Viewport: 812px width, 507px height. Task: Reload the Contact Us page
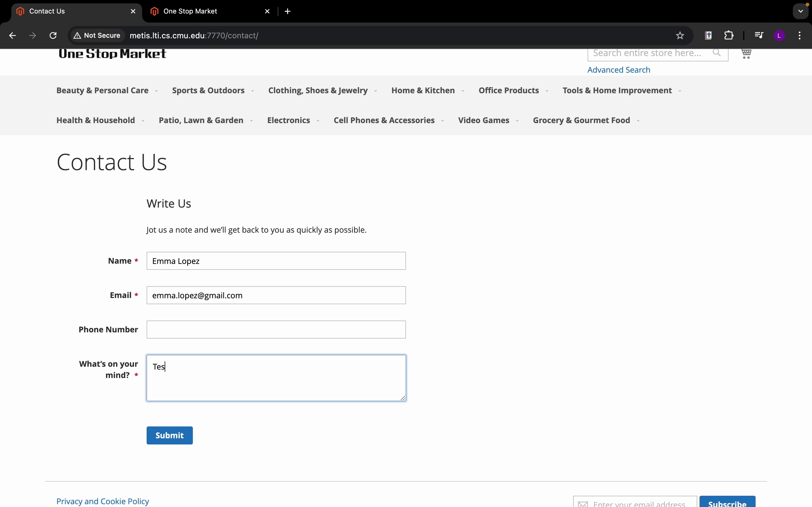pos(53,35)
